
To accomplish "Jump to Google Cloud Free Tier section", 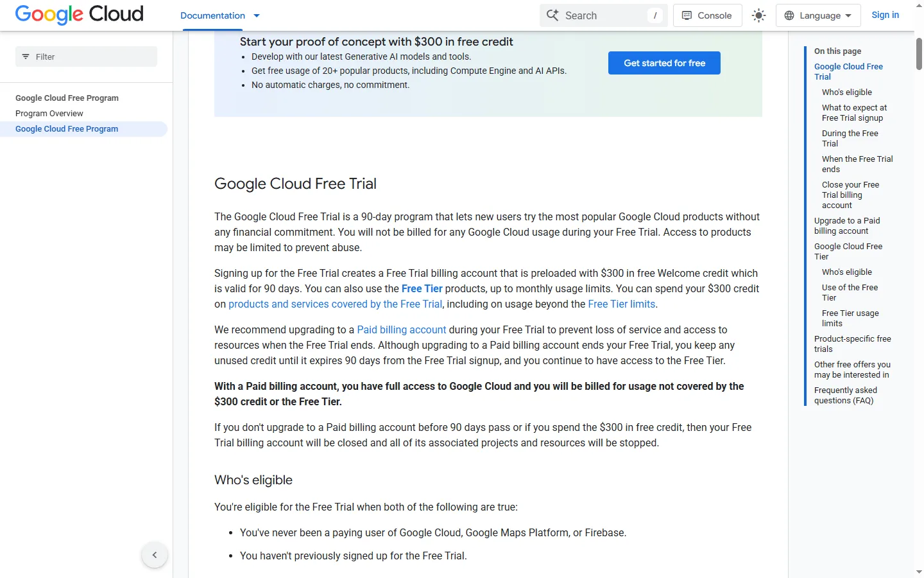I will [x=848, y=252].
